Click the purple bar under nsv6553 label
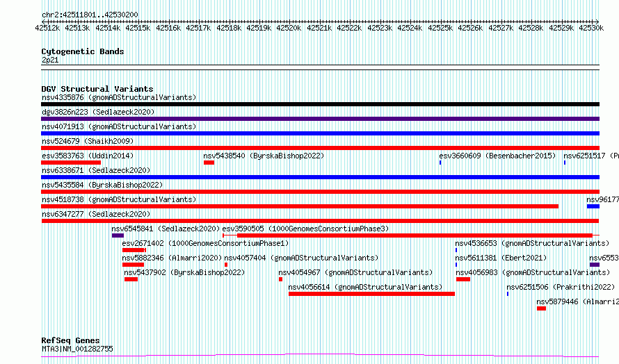 point(595,265)
